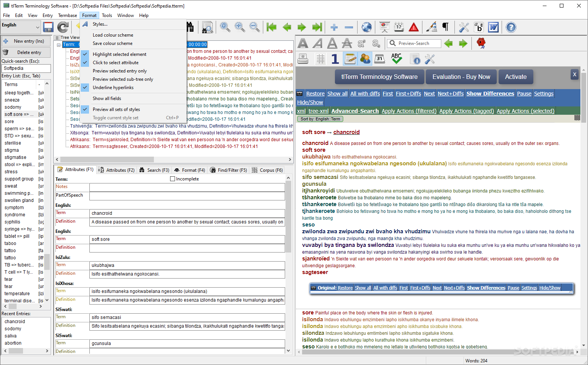The image size is (588, 365).
Task: Select Show all fields menu item
Action: pyautogui.click(x=107, y=99)
